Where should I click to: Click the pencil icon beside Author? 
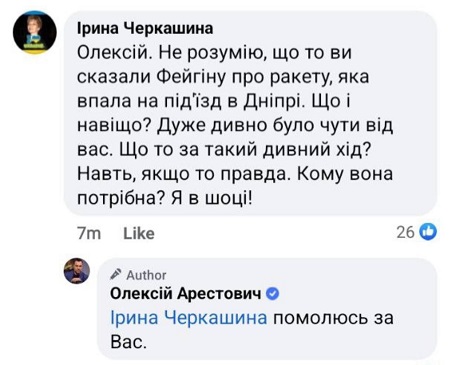[x=116, y=274]
